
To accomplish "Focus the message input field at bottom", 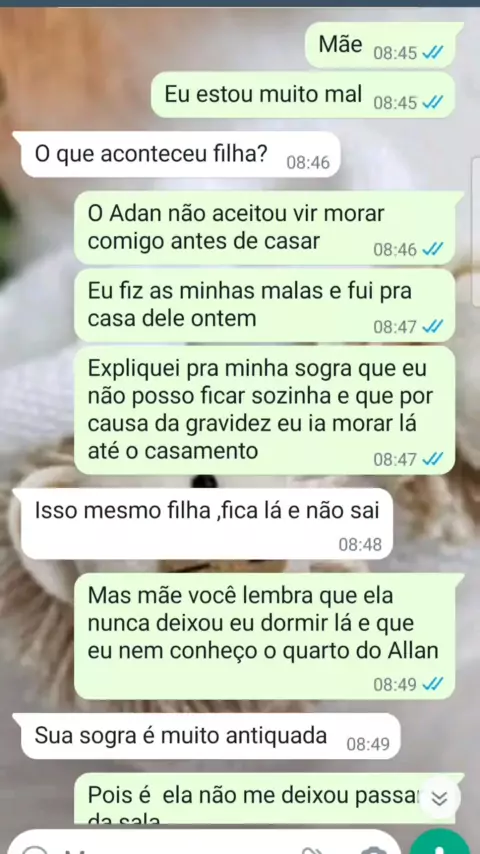I will click(207, 844).
